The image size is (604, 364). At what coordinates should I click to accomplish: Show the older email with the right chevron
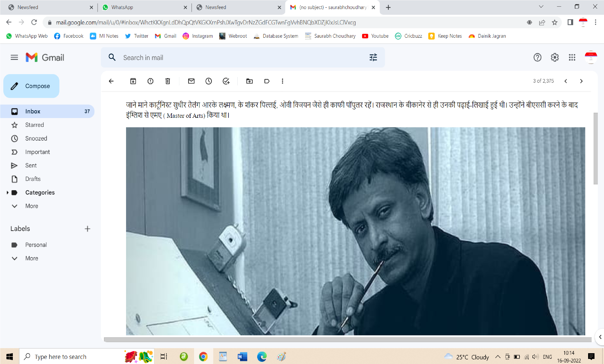point(581,81)
